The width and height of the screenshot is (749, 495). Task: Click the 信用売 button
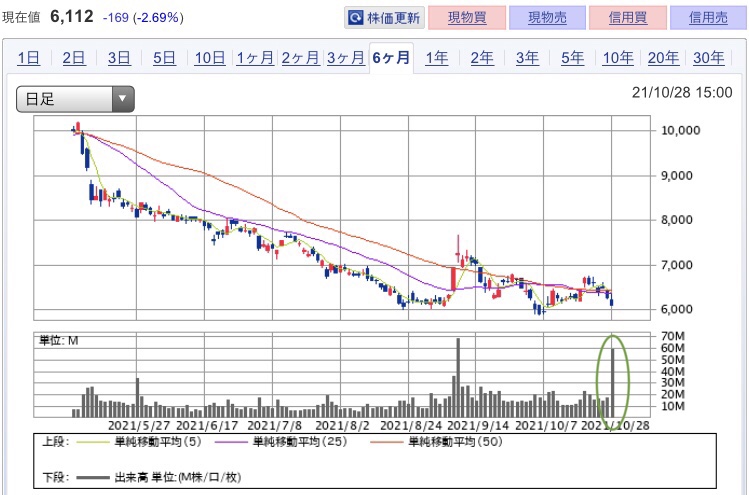pyautogui.click(x=707, y=18)
